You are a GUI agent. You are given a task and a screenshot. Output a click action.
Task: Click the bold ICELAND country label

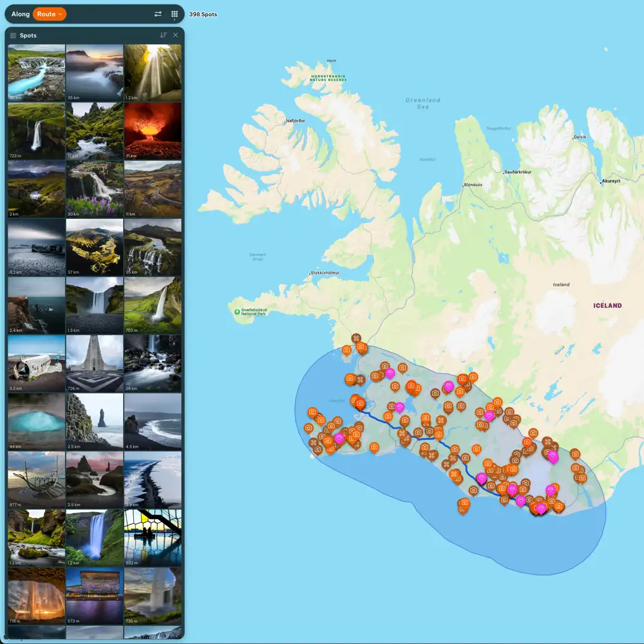click(607, 305)
